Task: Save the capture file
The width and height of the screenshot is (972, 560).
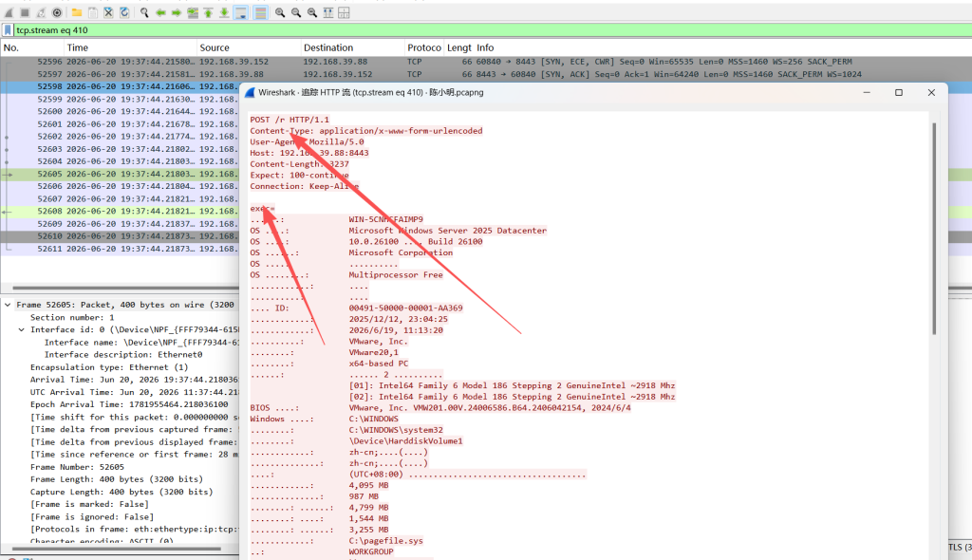Action: (x=93, y=12)
